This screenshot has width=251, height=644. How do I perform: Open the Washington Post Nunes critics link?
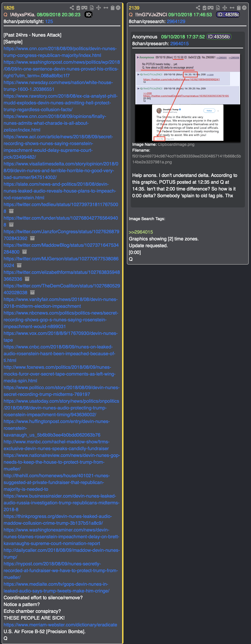[61, 69]
